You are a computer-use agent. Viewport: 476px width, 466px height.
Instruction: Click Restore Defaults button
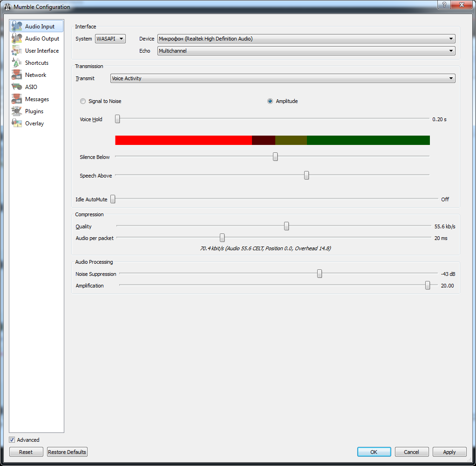67,452
